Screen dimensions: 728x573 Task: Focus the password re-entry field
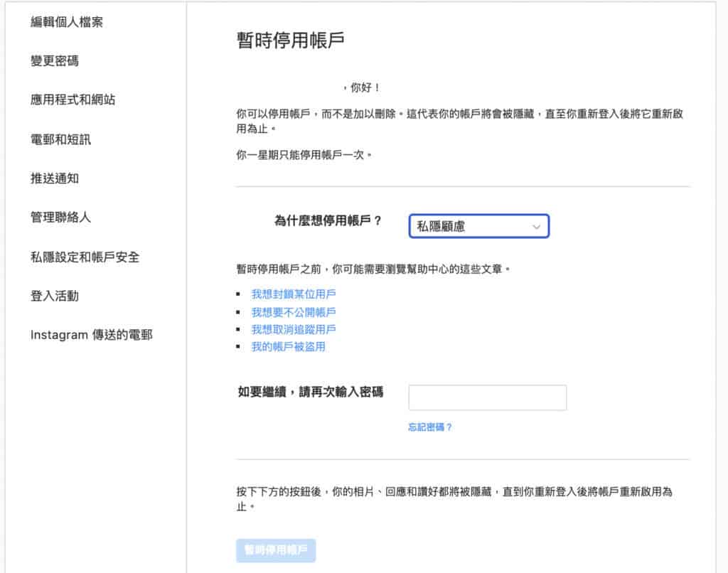tap(487, 398)
